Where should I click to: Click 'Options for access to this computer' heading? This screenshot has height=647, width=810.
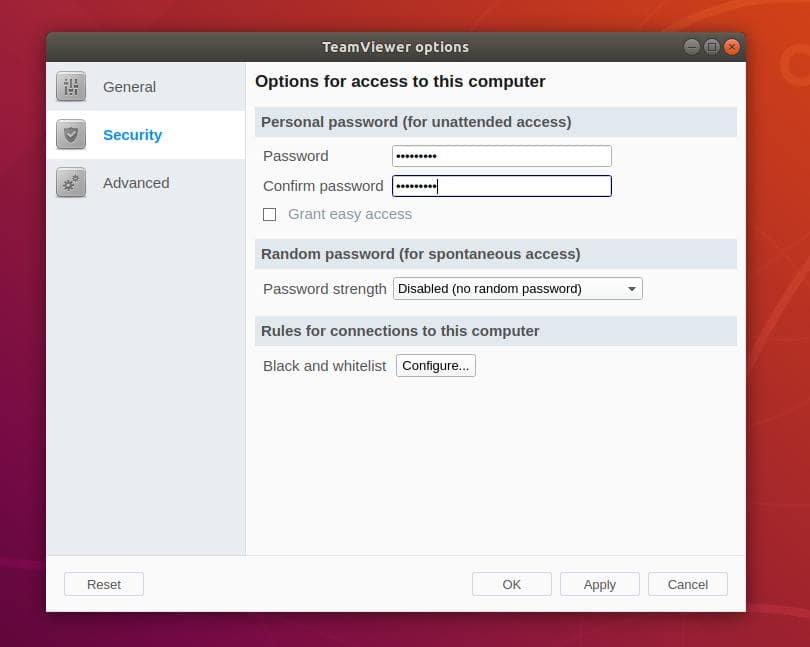(400, 81)
